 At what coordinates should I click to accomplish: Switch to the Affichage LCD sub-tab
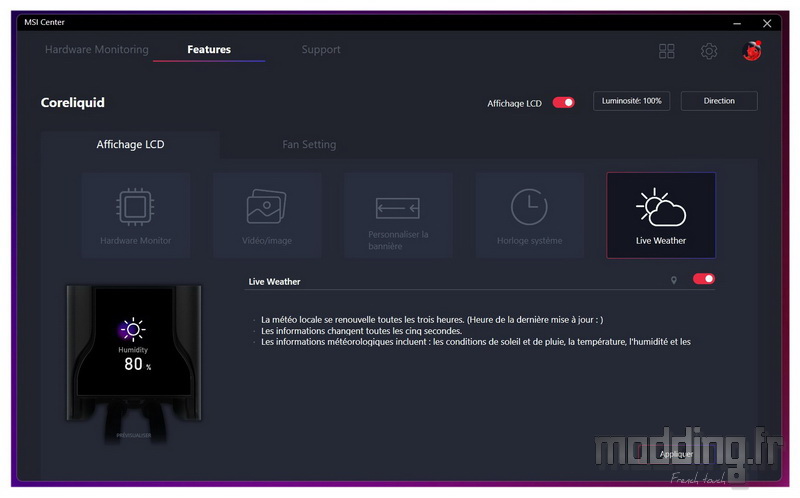point(131,144)
